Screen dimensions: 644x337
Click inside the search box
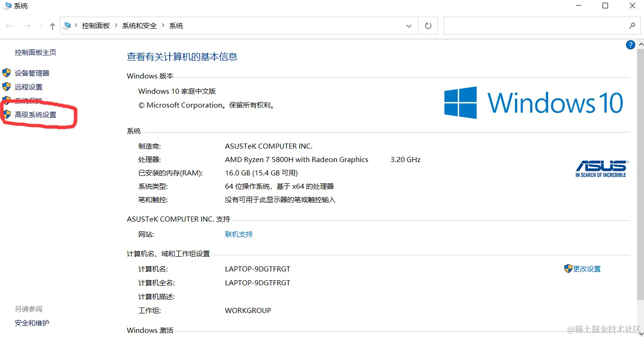pyautogui.click(x=530, y=26)
